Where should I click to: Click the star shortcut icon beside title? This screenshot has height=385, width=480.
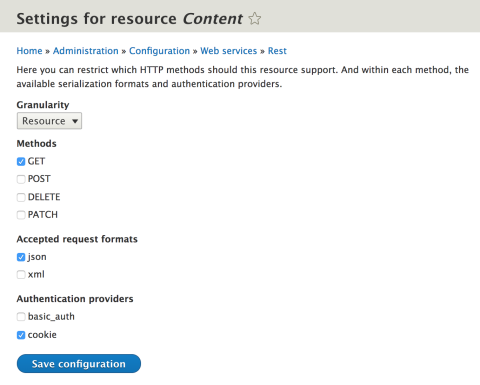click(255, 19)
